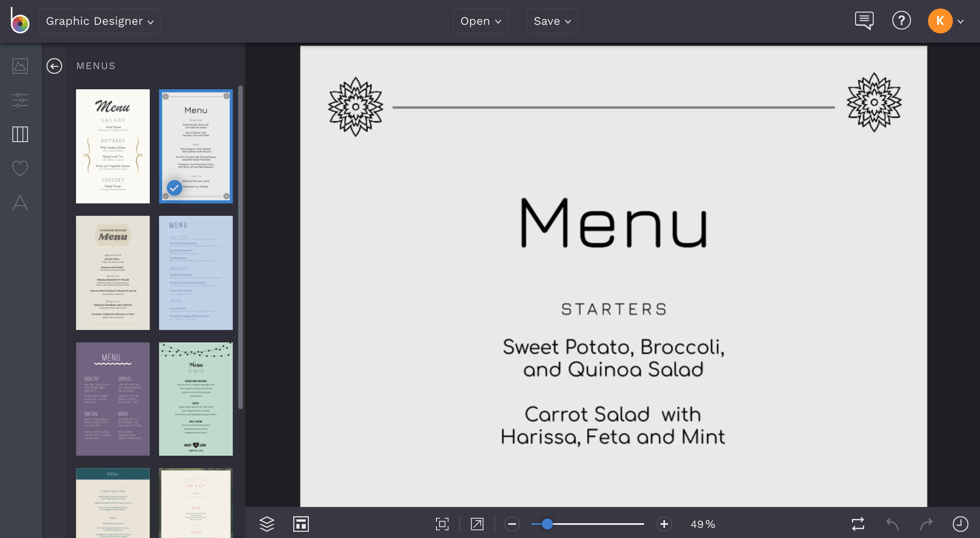Click the repeat/swap arrows icon
Image resolution: width=980 pixels, height=538 pixels.
tap(858, 524)
